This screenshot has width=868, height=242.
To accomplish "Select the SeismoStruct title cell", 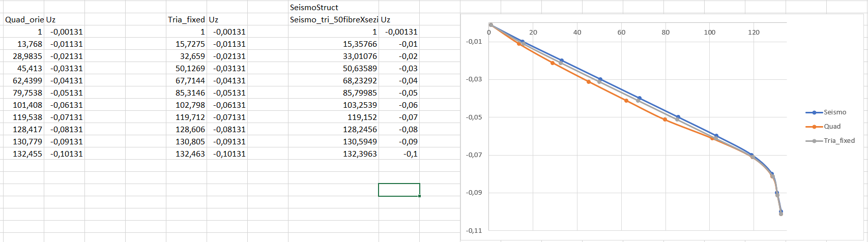I will coord(333,7).
